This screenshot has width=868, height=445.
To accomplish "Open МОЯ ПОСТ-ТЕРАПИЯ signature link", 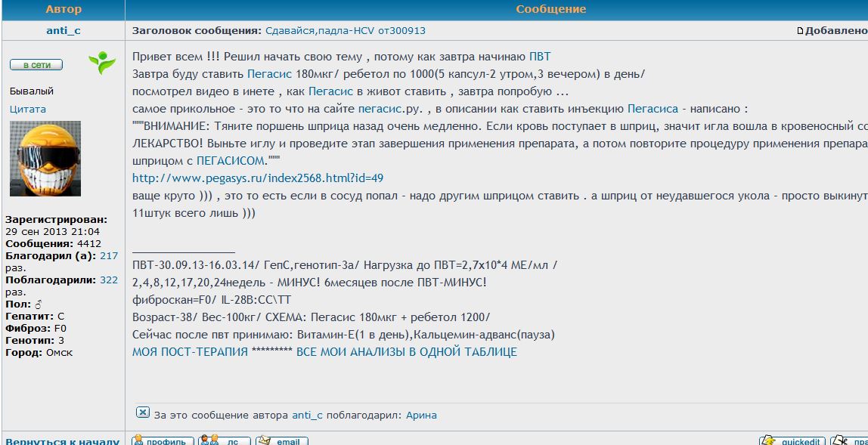I will tap(190, 352).
